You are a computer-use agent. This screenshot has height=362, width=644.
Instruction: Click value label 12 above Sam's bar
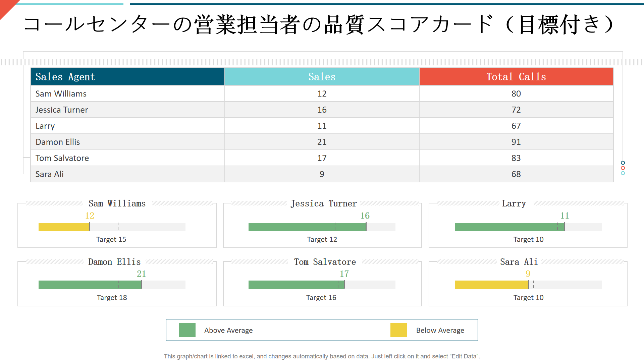90,216
